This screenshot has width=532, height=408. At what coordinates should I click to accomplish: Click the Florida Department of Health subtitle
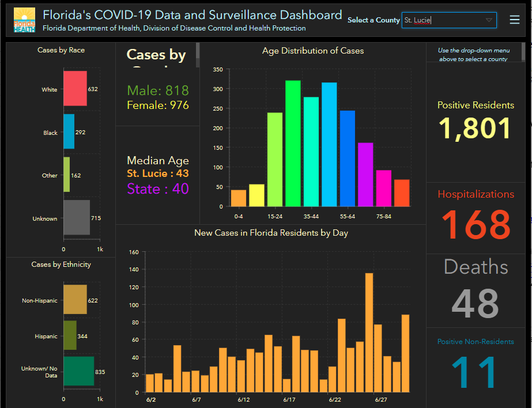pos(174,28)
